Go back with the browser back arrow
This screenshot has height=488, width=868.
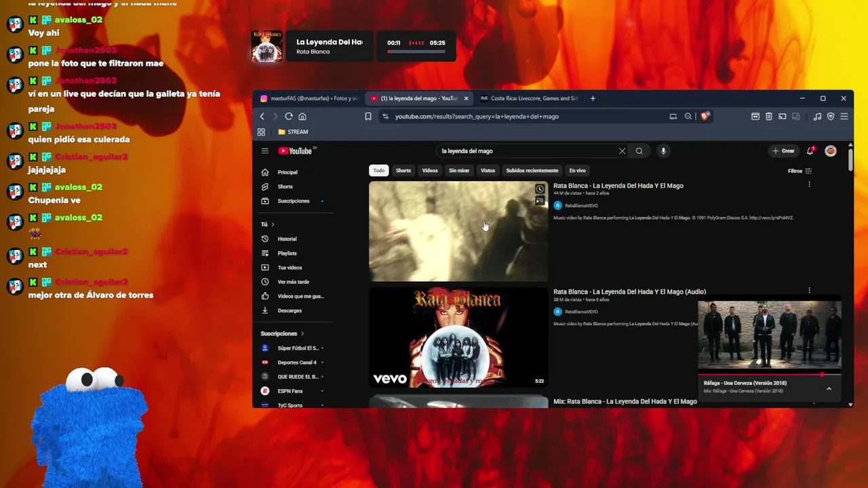(x=262, y=117)
